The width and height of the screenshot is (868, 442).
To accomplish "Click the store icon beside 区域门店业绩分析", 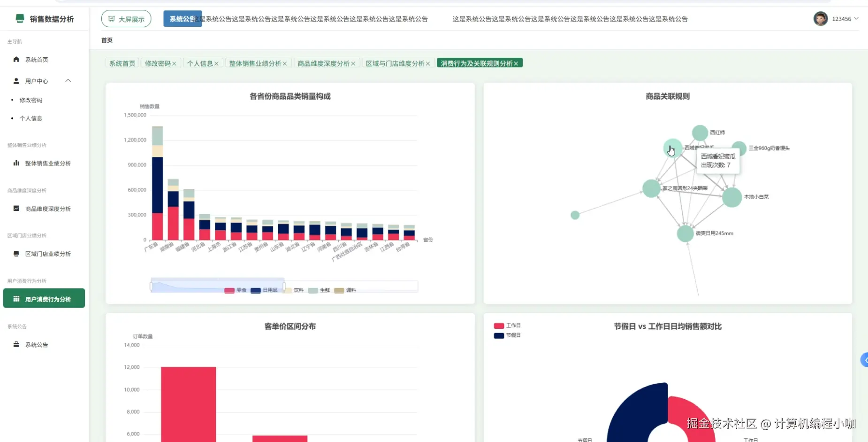I will (x=16, y=254).
